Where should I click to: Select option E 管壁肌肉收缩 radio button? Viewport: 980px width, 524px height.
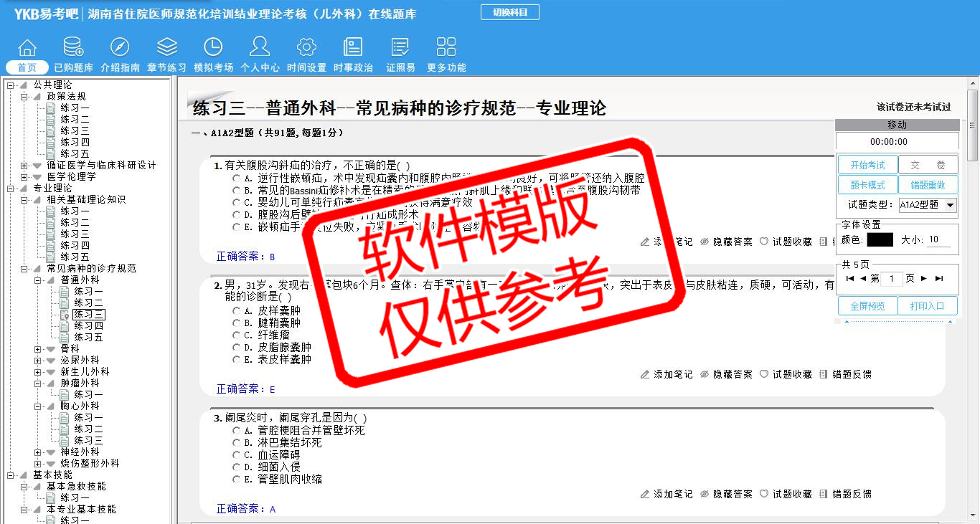[x=237, y=479]
